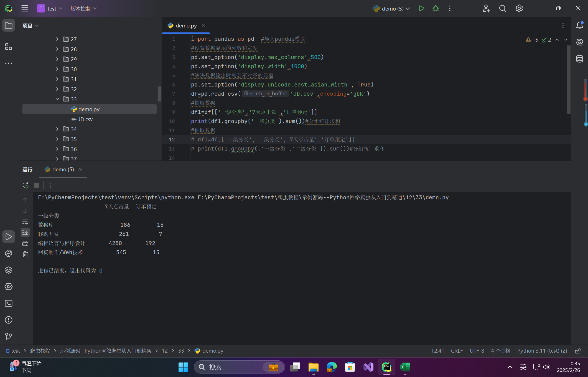Open the Git version control window
The image size is (588, 377).
9,336
